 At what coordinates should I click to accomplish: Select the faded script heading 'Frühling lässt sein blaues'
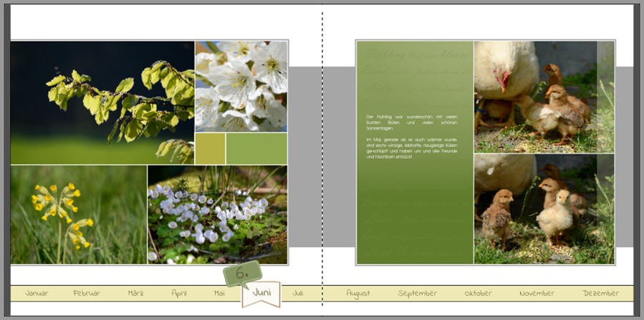(x=417, y=54)
